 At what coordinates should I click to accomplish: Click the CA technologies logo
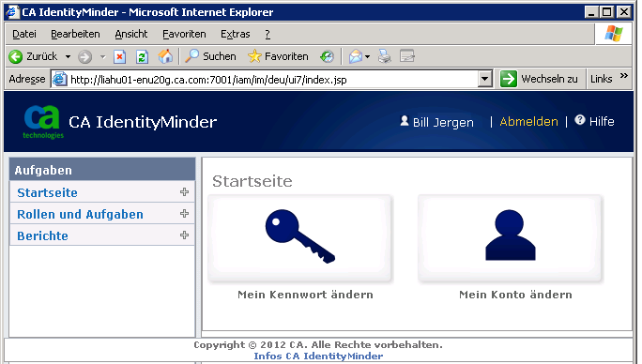(42, 122)
